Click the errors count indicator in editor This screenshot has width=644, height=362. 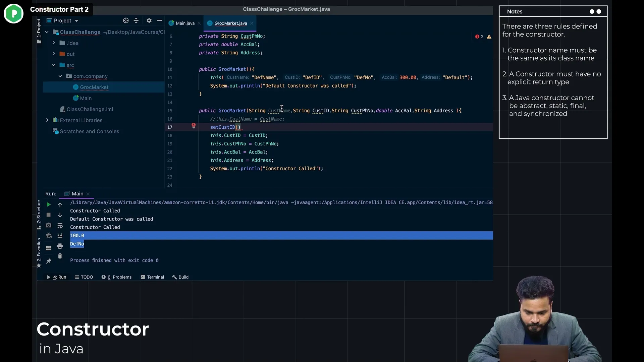click(479, 37)
